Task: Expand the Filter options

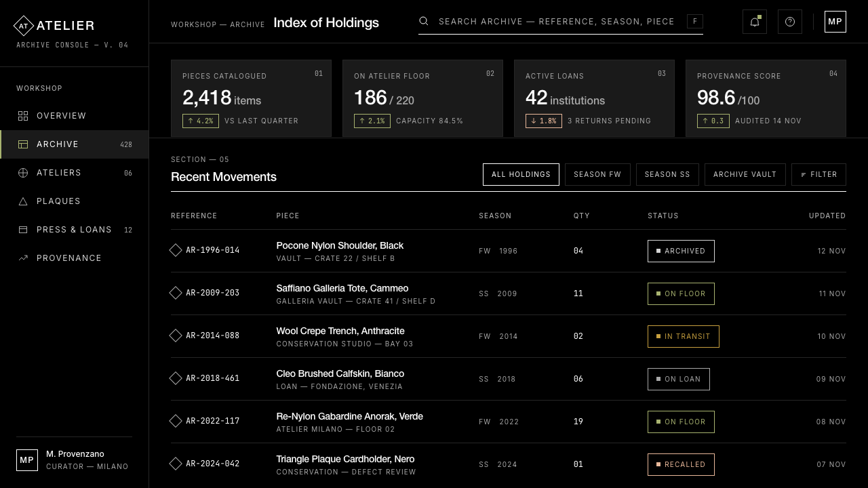Action: tap(818, 174)
